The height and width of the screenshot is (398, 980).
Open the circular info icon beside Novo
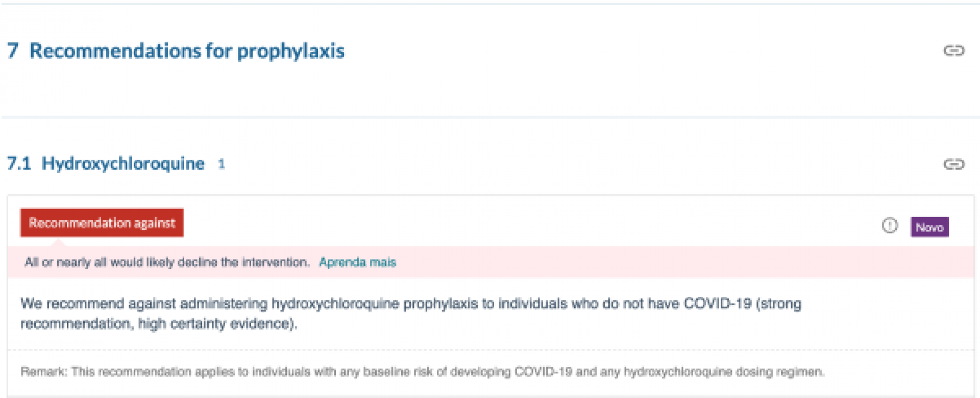(890, 225)
